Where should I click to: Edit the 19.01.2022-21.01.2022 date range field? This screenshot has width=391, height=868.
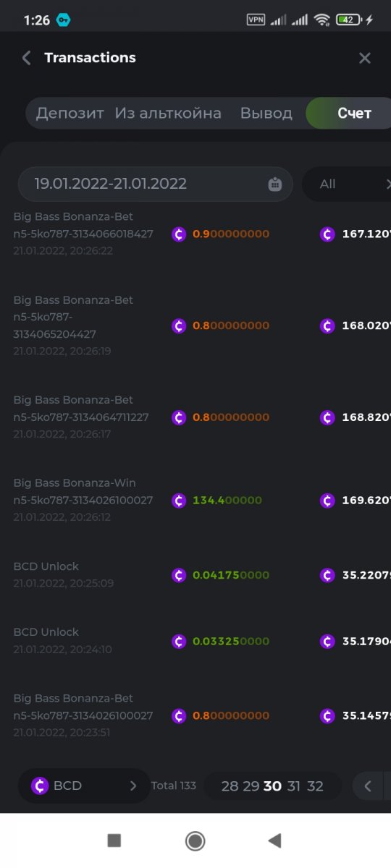155,184
